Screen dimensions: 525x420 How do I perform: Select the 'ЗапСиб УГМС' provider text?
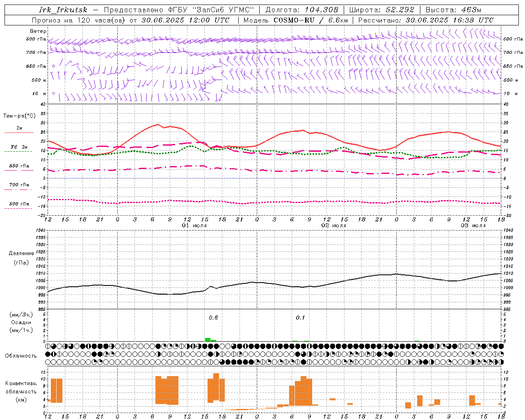coord(224,10)
